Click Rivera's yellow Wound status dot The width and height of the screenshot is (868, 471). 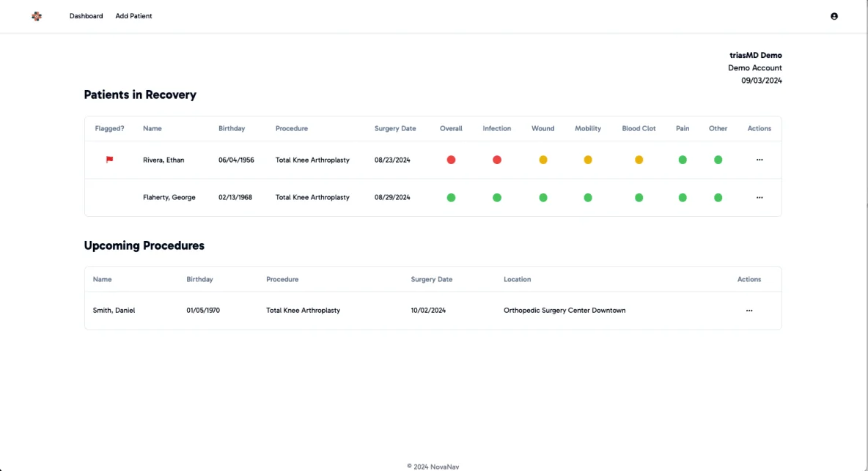pos(542,160)
